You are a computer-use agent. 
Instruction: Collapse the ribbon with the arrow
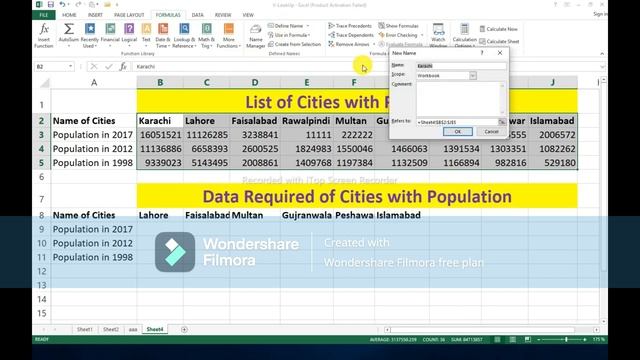[x=602, y=53]
